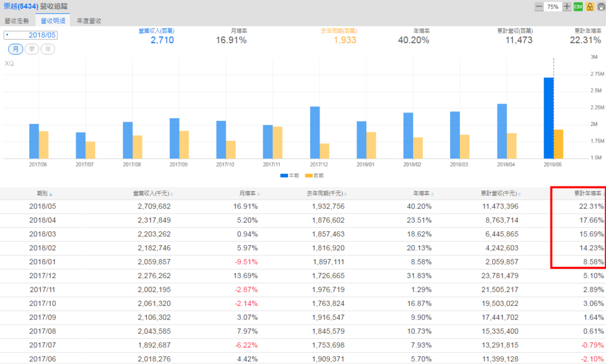Click the red -0.79% cumulative growth cell
Screen dimensions: 606x364
(592, 346)
